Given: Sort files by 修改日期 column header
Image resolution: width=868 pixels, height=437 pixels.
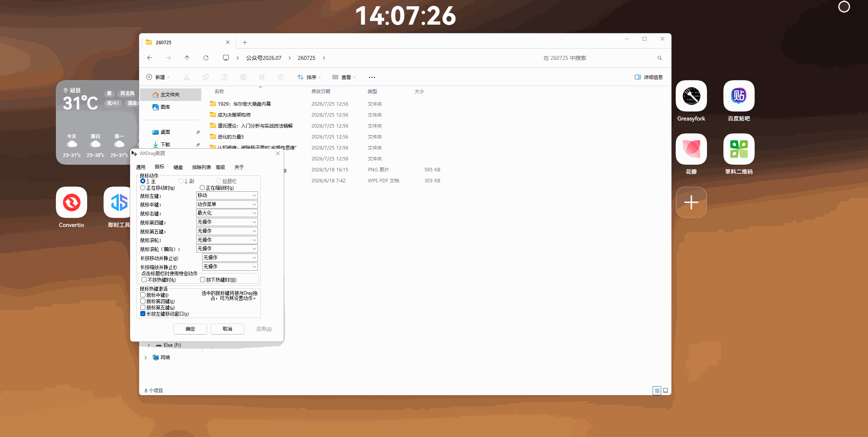Looking at the screenshot, I should point(321,91).
